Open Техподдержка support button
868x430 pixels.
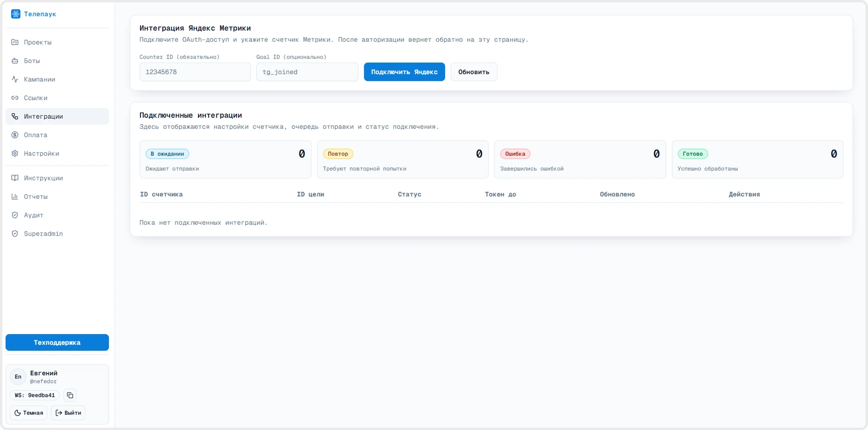57,342
